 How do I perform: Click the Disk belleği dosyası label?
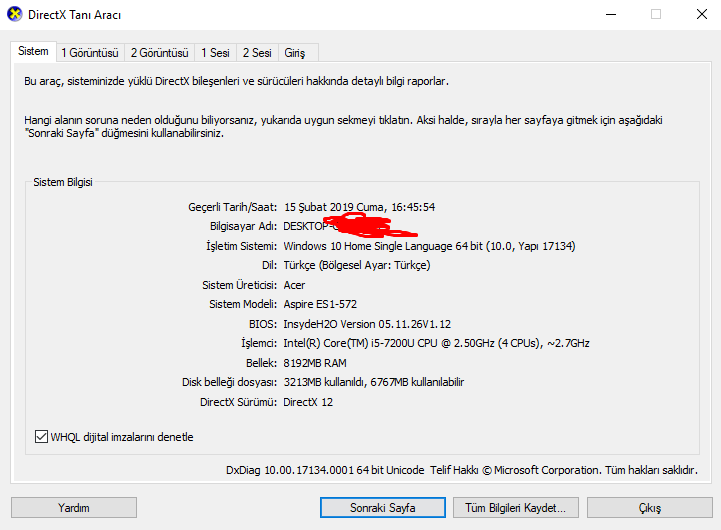click(229, 382)
